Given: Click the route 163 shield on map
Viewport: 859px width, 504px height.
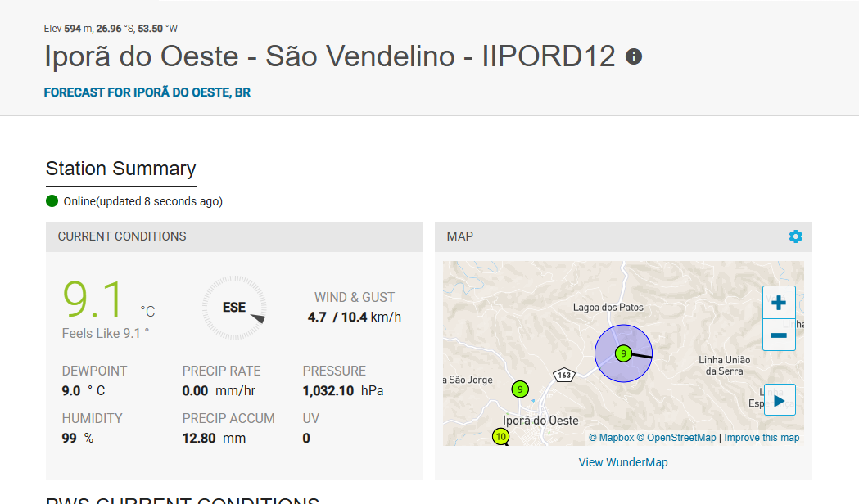Looking at the screenshot, I should click(563, 375).
